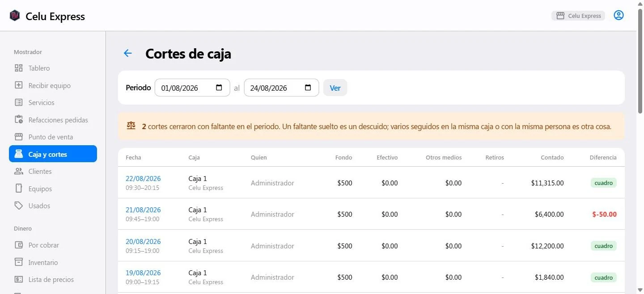Click the Refacciones pedidas icon
The image size is (644, 294).
pos(19,120)
